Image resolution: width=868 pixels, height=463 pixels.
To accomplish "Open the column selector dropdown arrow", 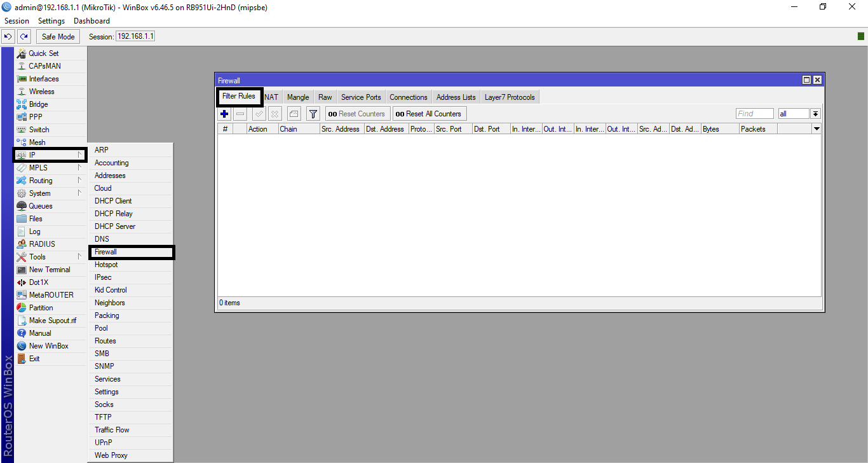I will coord(817,128).
